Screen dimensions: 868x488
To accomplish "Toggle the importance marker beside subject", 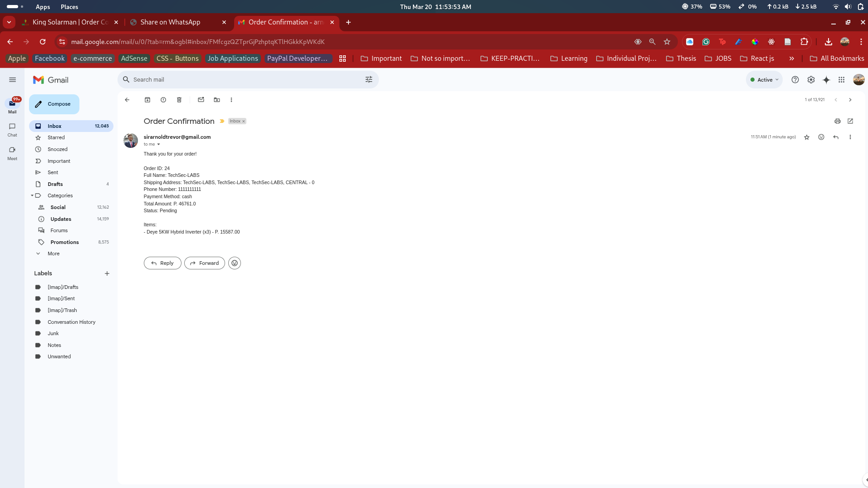I will click(222, 121).
